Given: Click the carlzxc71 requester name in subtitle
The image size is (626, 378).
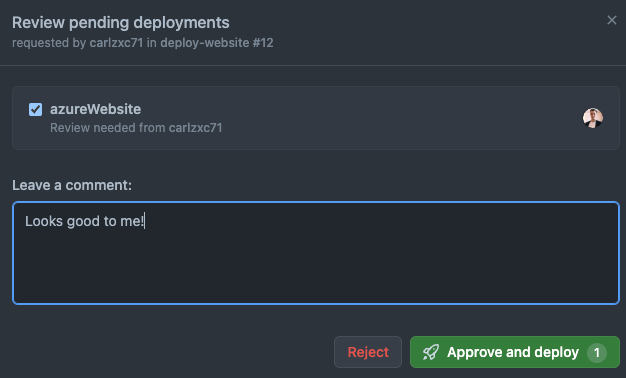Looking at the screenshot, I should (116, 43).
